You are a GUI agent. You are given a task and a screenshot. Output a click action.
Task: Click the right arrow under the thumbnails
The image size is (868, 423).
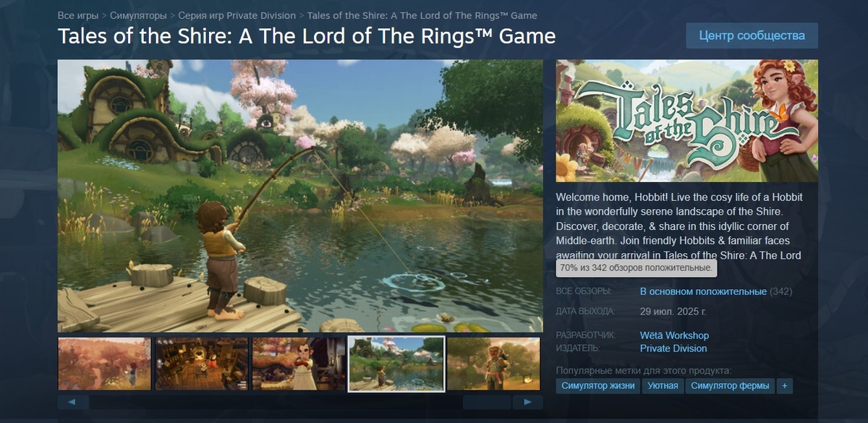pos(527,402)
